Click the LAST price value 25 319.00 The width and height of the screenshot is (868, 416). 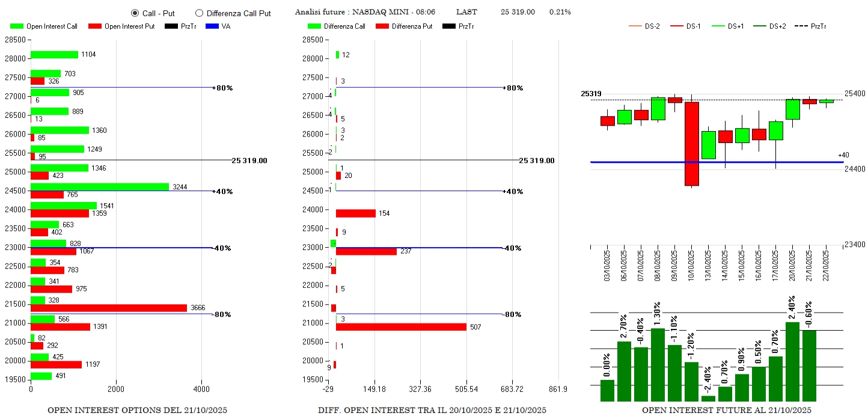point(518,12)
